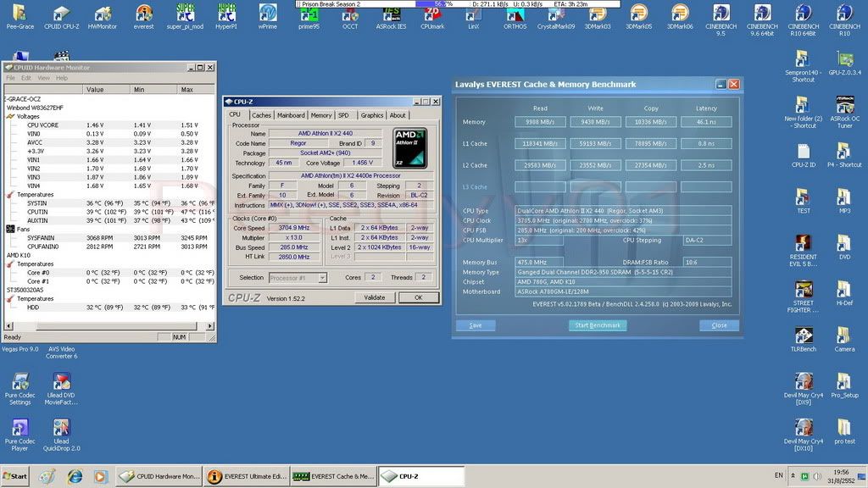
Task: Launch ASRock OC Tuner shortcut
Action: pos(845,113)
